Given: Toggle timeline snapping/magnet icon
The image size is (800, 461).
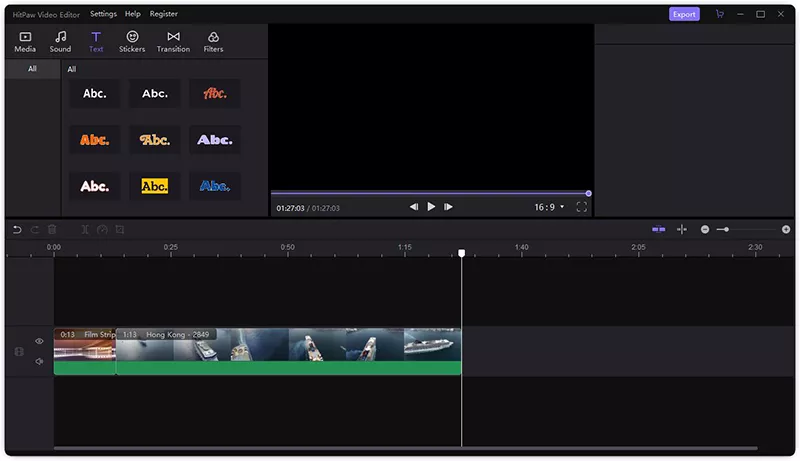Looking at the screenshot, I should (658, 229).
